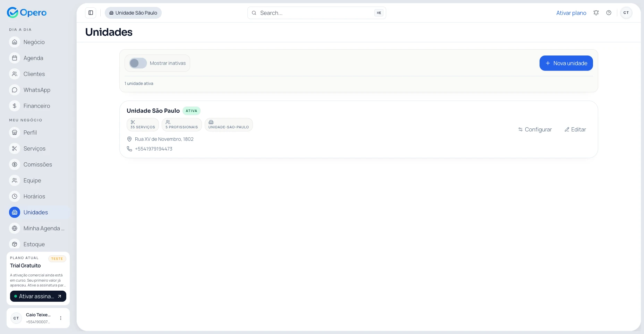Click the help question mark icon
This screenshot has width=644, height=334.
(x=609, y=13)
